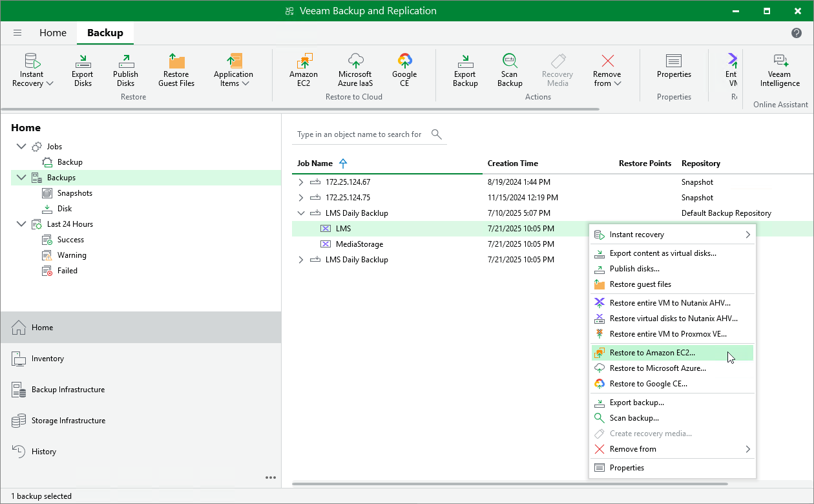Screen dimensions: 814x504
Task: Open Veeam Intelligence Online Assistant
Action: point(779,68)
